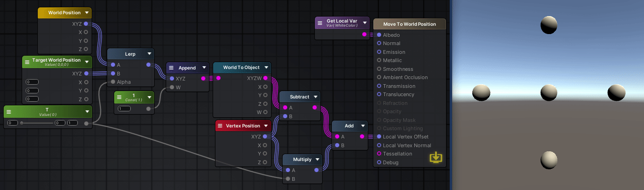Click the hamburger icon on the T node

[9, 111]
